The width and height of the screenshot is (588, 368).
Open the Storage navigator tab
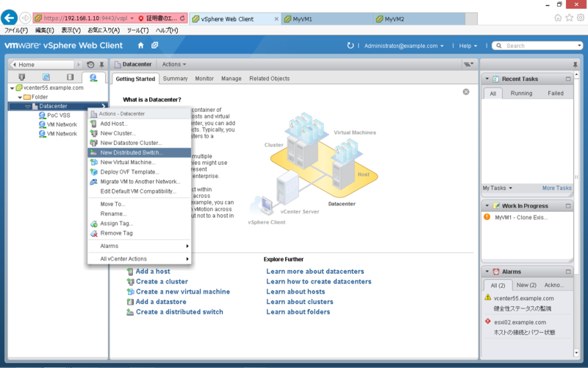coord(70,77)
